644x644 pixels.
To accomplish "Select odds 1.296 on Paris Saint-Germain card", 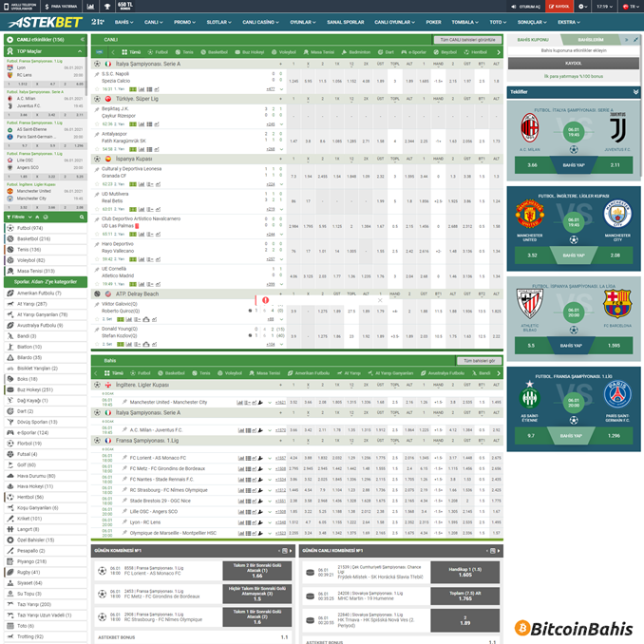I will (x=614, y=436).
